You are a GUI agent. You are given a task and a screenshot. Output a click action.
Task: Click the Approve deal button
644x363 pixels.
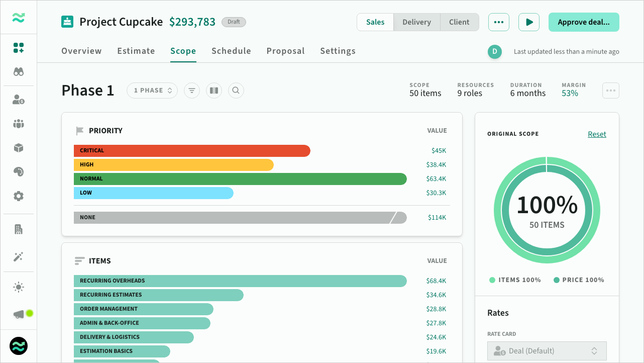pos(583,22)
